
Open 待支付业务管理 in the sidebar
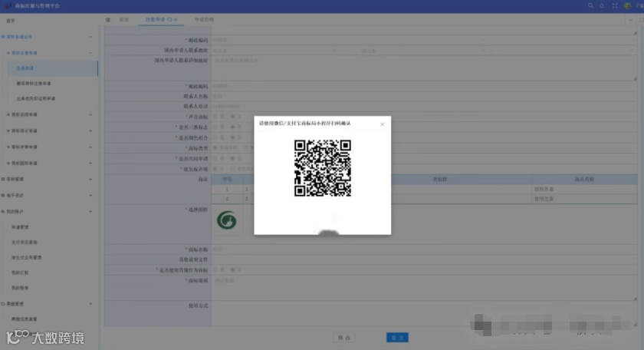point(26,257)
